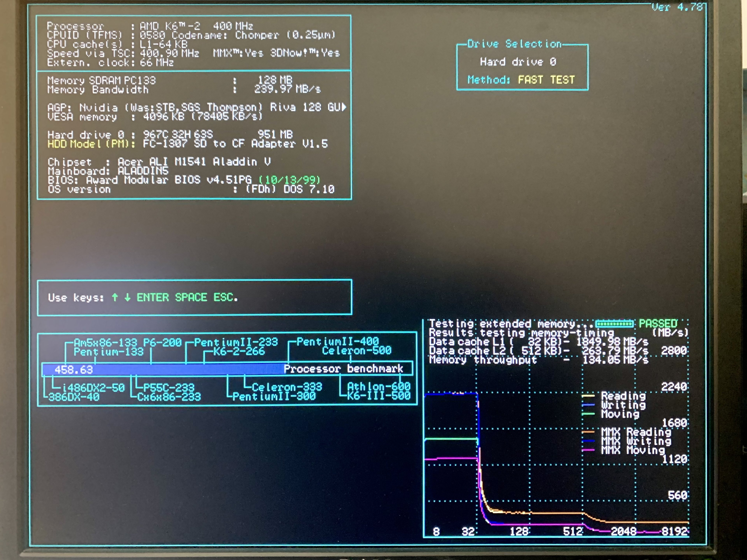This screenshot has height=560, width=747.
Task: Click the down arrow key hint
Action: coord(127,297)
